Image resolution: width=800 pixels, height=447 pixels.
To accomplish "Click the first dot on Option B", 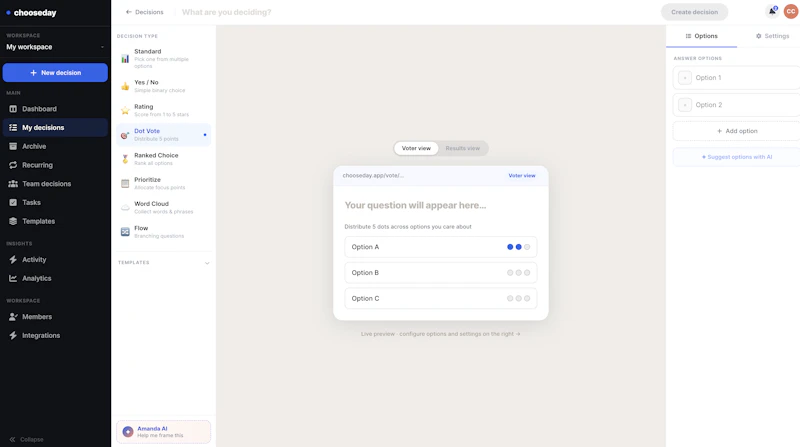I will (510, 273).
